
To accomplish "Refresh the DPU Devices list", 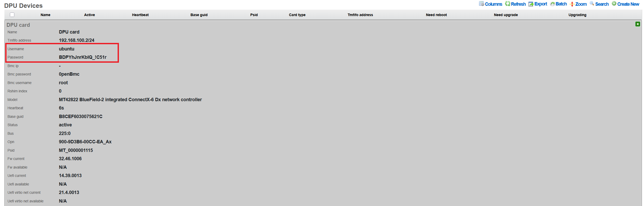I will pyautogui.click(x=518, y=4).
